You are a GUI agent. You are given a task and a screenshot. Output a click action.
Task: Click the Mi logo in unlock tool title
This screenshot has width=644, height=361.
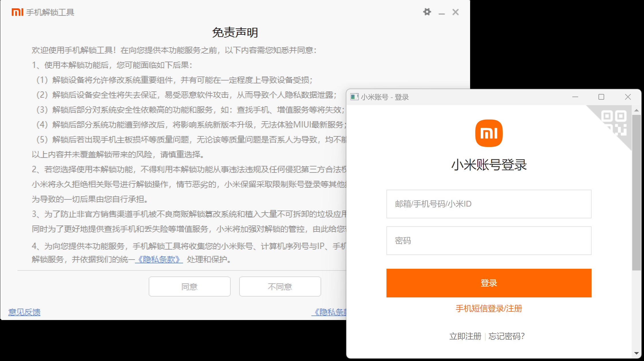point(17,12)
